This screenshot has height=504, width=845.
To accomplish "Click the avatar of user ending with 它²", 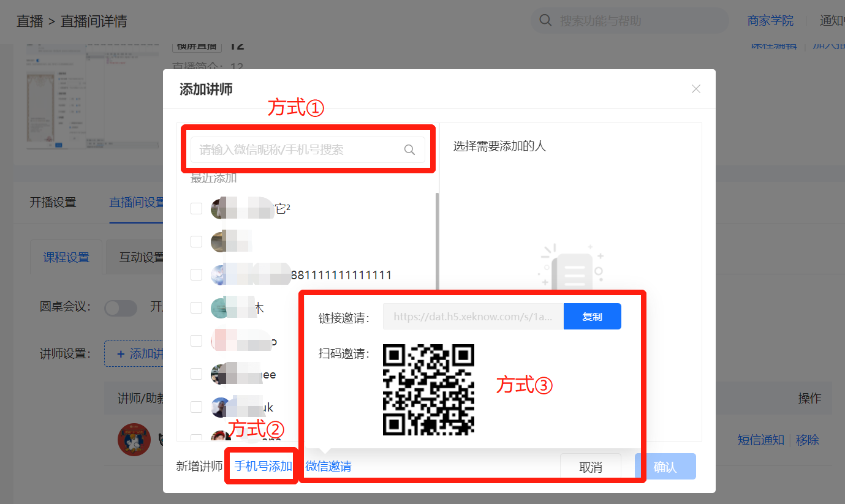I will pos(221,208).
